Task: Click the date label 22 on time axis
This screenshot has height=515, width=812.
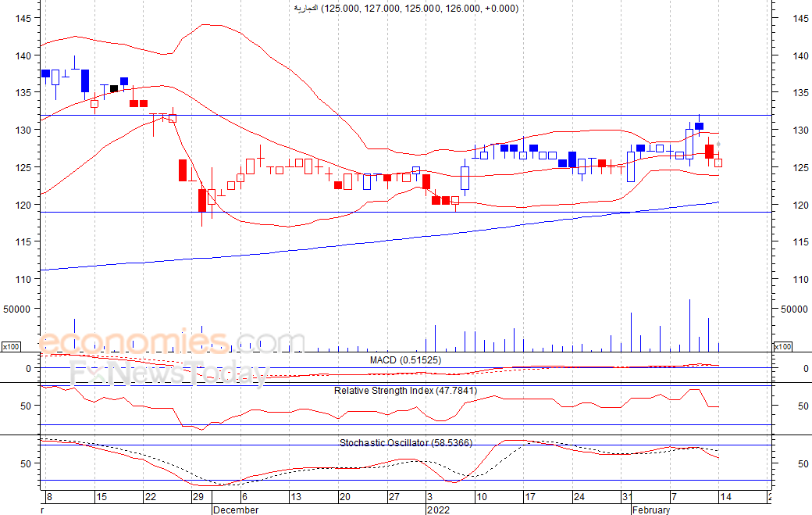Action: click(150, 497)
